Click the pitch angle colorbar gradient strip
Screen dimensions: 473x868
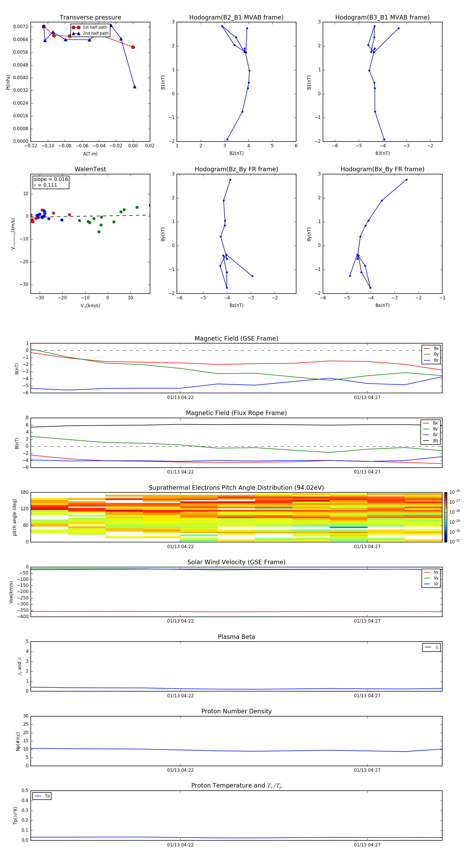[446, 517]
